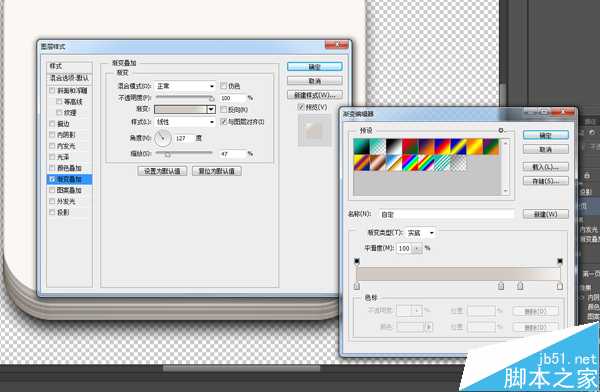The width and height of the screenshot is (600, 392).
Task: Open the gradient presets gear menu
Action: click(501, 131)
